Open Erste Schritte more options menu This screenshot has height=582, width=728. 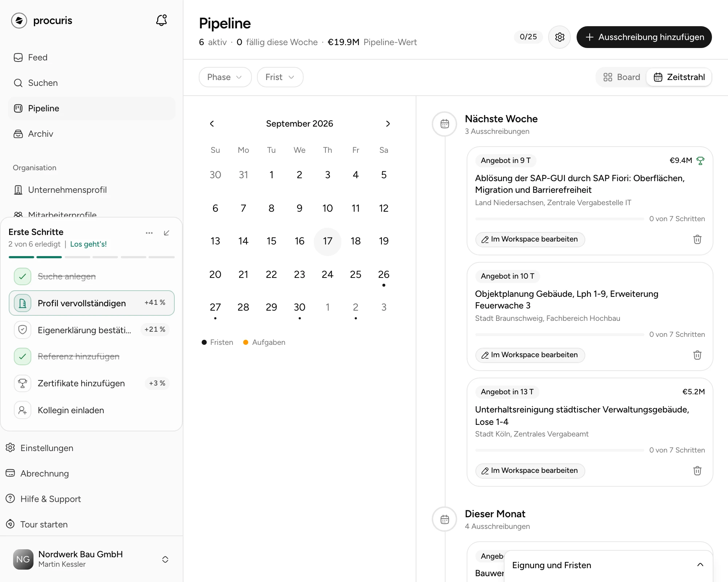149,233
